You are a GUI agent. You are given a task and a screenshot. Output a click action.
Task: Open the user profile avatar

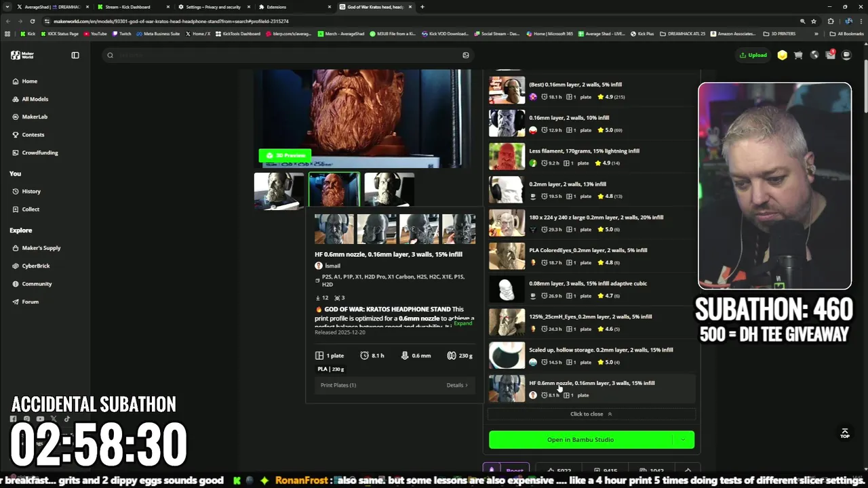(x=846, y=55)
